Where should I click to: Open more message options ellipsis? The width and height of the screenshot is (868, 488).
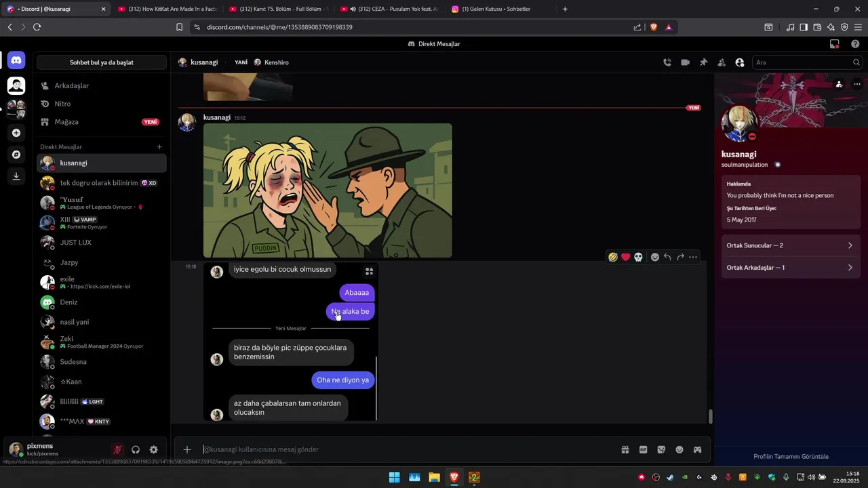pyautogui.click(x=693, y=257)
